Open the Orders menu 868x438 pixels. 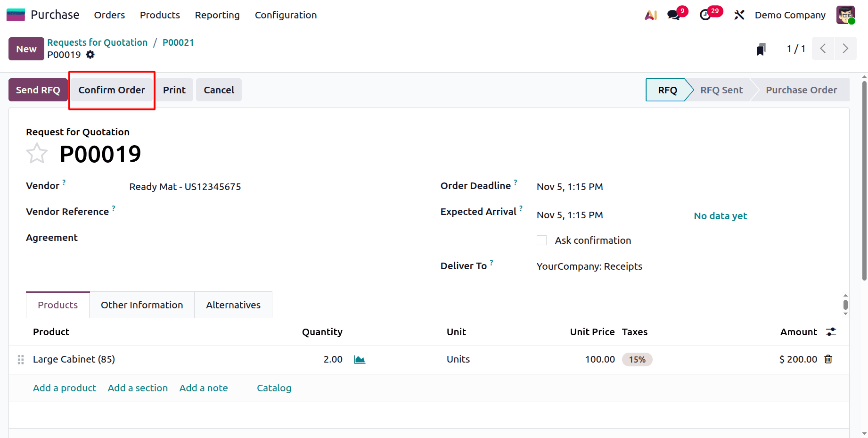point(109,15)
